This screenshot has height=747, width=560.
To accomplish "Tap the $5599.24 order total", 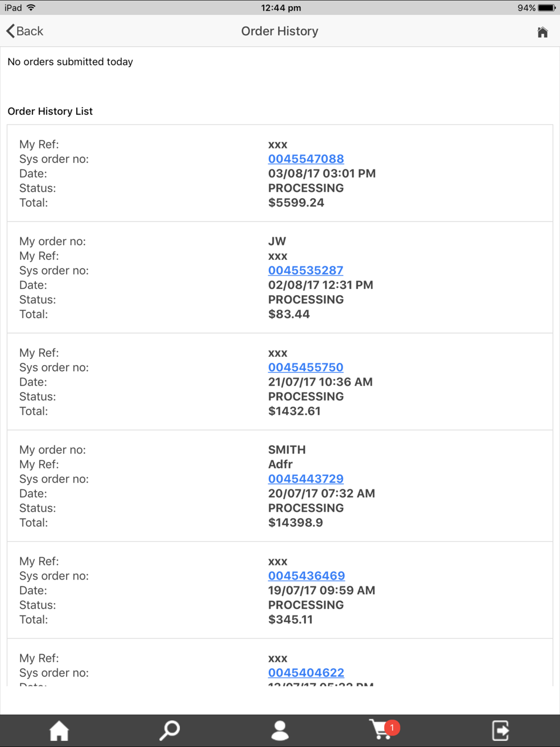I will coord(296,203).
